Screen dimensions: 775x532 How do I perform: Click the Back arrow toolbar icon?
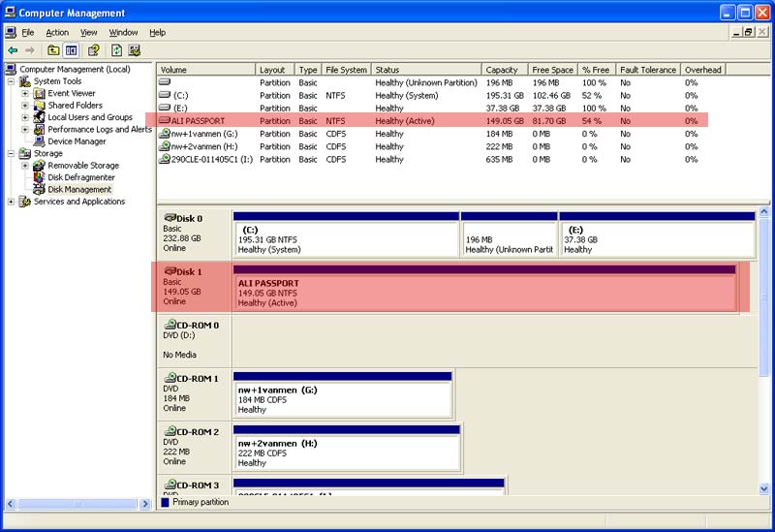(14, 50)
